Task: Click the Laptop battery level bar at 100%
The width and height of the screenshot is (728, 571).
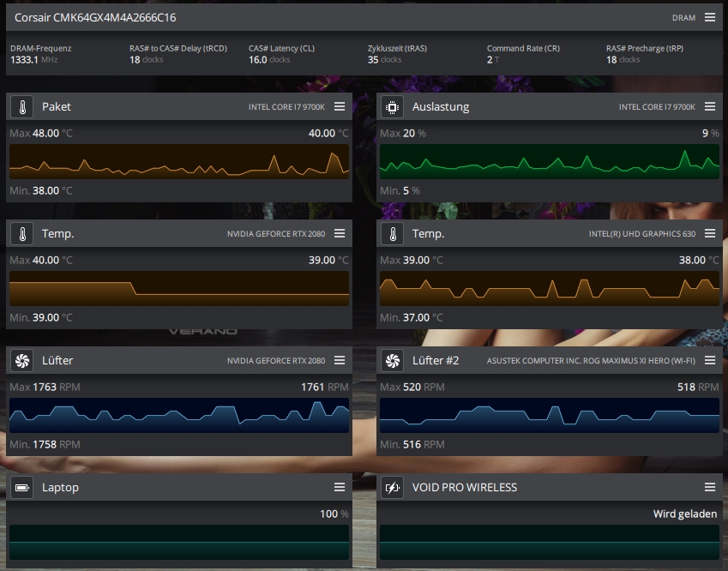Action: pos(177,543)
